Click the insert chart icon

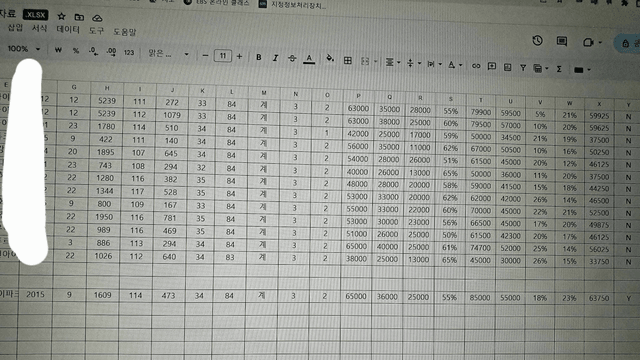click(x=507, y=67)
